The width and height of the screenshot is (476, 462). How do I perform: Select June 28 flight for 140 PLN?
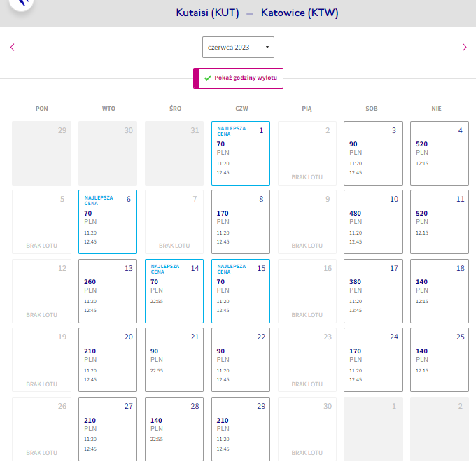pyautogui.click(x=174, y=429)
